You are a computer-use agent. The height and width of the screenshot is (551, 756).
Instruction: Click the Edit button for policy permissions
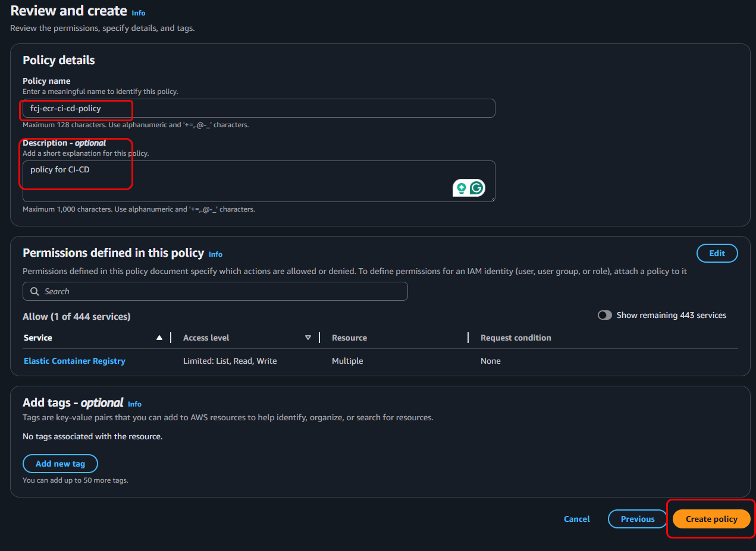(717, 253)
